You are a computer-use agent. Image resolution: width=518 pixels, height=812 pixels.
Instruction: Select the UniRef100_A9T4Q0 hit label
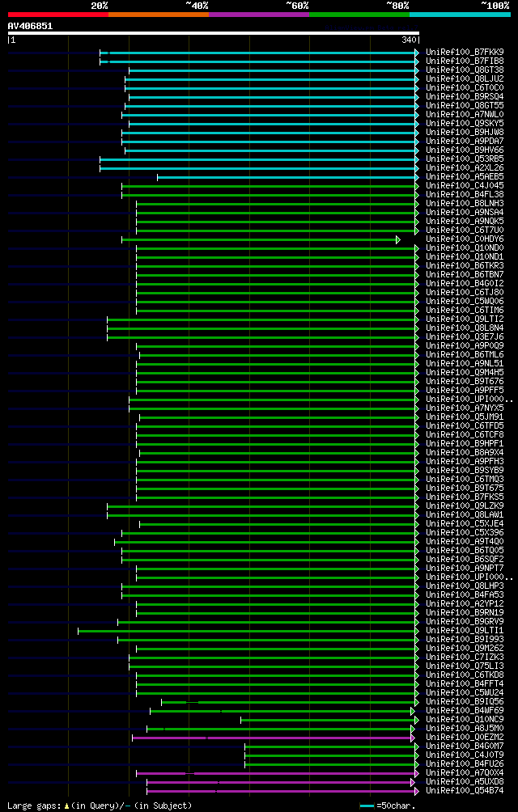point(465,541)
